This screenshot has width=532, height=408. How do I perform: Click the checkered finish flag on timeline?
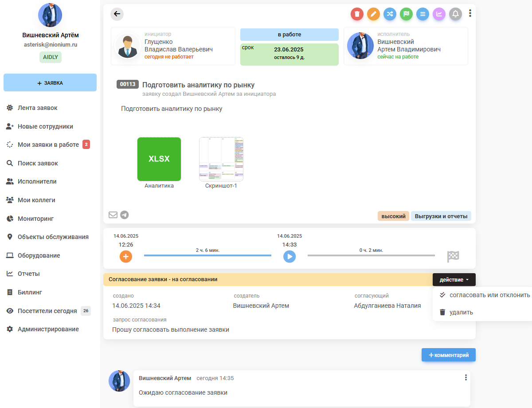453,256
